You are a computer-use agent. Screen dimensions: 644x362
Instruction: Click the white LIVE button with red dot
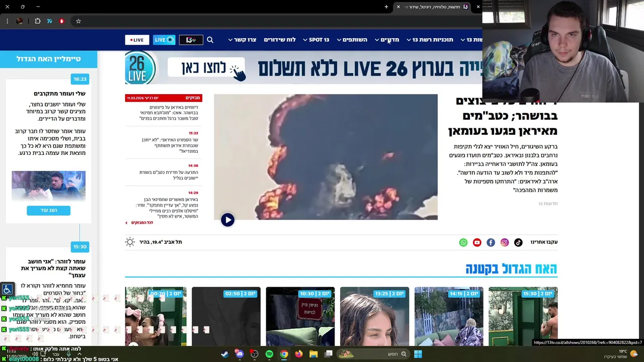[x=137, y=40]
